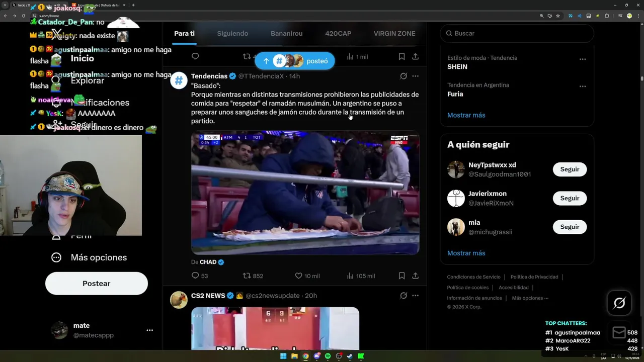Open Chrome extensions puzzle icon

tap(607, 16)
